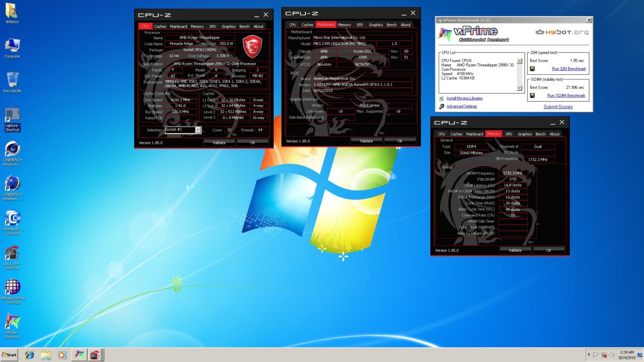The height and width of the screenshot is (362, 644).
Task: Click the network status tray icon
Action: (x=604, y=355)
